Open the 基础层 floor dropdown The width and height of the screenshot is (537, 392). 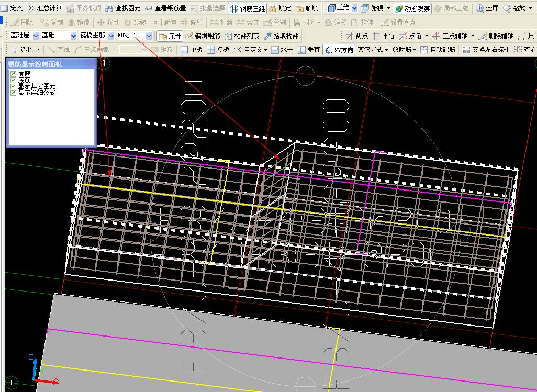pos(36,36)
